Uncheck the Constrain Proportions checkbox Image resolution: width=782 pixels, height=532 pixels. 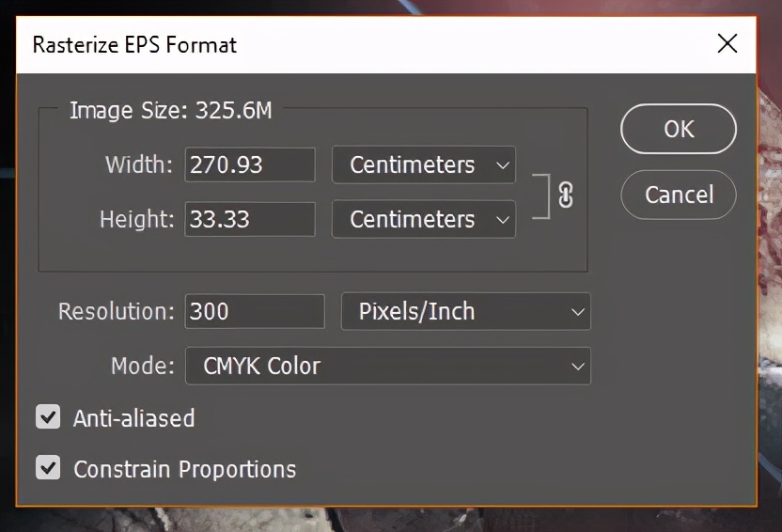click(48, 467)
